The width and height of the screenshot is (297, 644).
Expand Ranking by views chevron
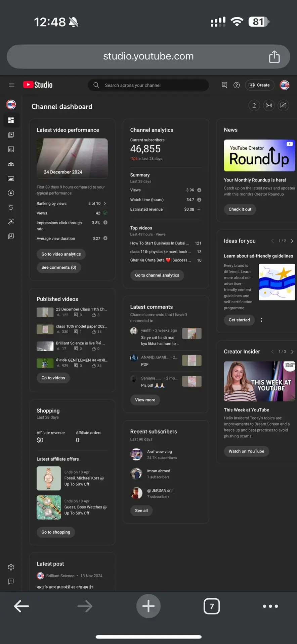105,203
